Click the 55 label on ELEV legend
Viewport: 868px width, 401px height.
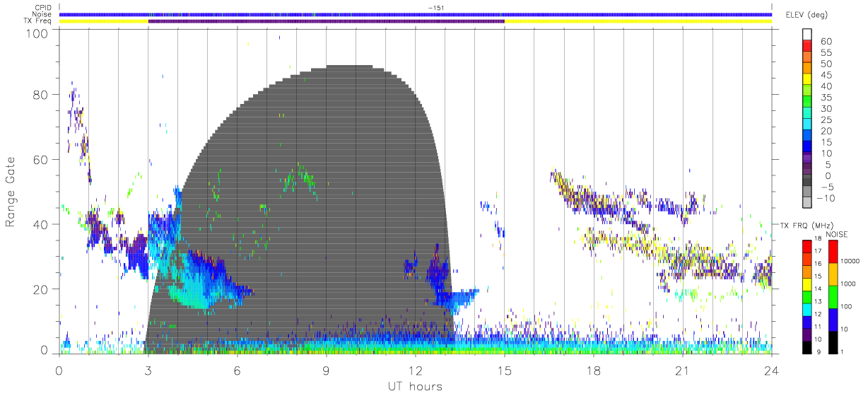[x=826, y=52]
